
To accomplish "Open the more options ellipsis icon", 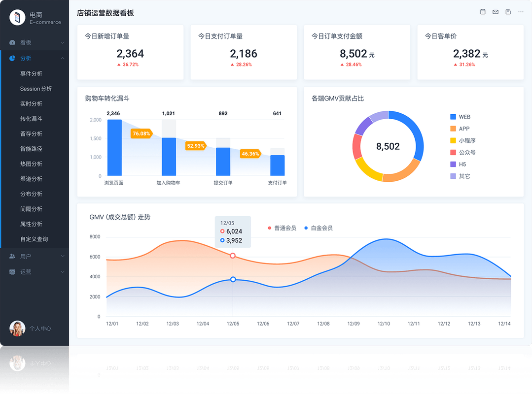I will point(521,12).
